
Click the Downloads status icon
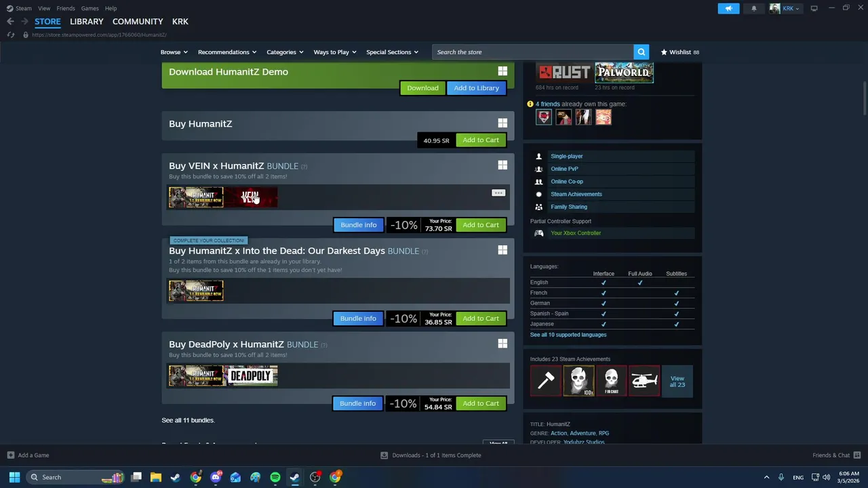[384, 455]
